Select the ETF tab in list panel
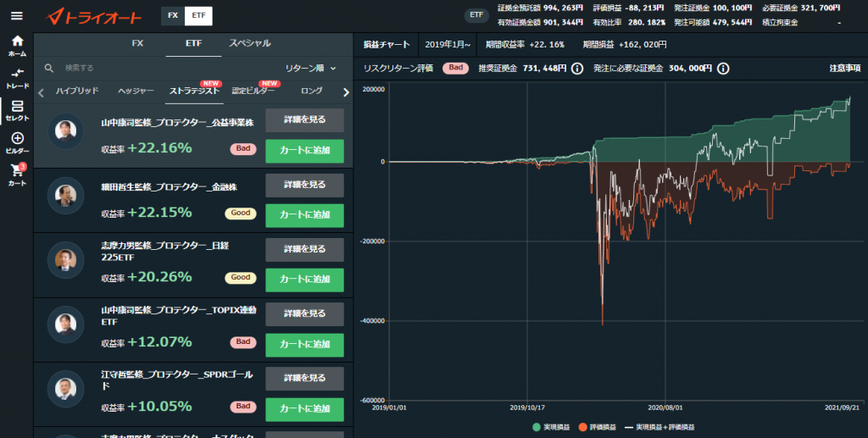Image resolution: width=868 pixels, height=438 pixels. tap(194, 43)
